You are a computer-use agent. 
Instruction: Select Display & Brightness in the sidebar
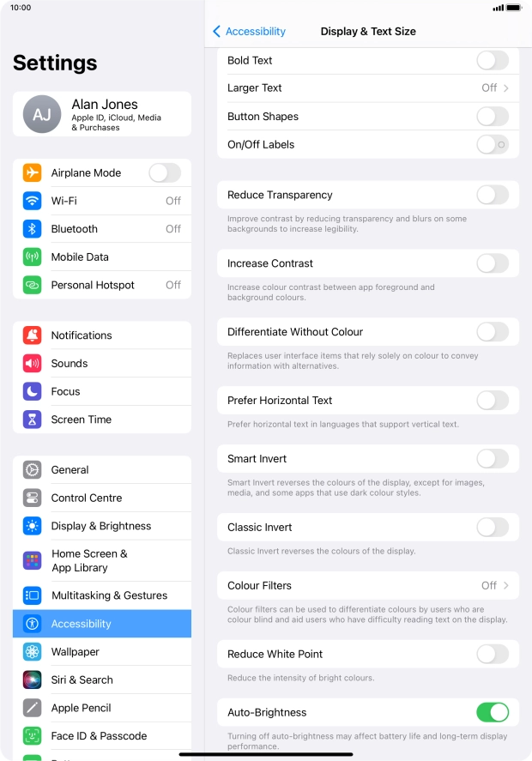(102, 526)
